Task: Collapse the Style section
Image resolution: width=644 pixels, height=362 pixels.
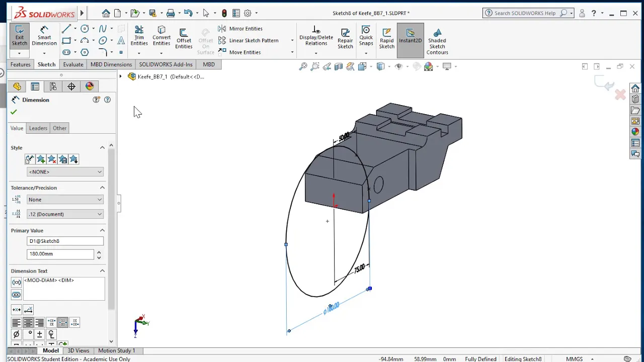Action: pos(102,148)
